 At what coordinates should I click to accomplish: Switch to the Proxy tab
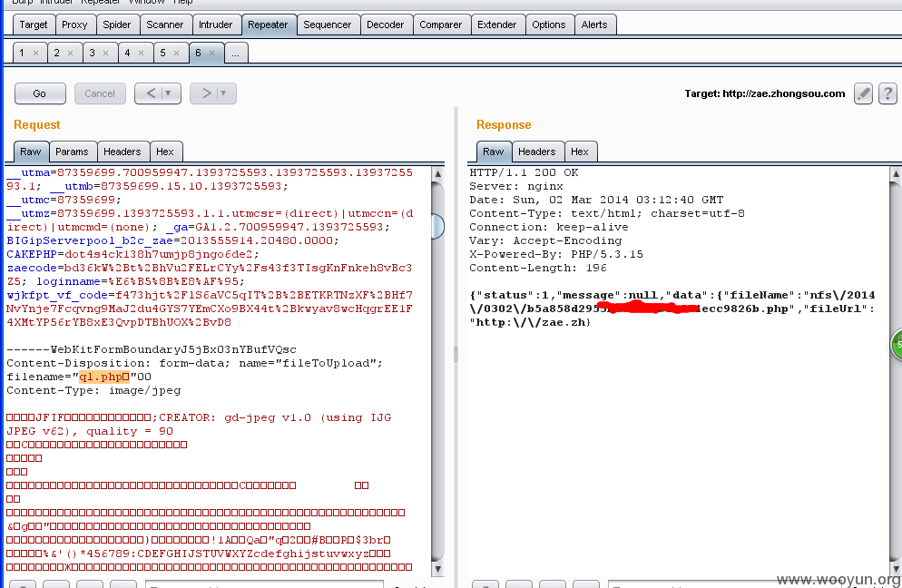click(x=74, y=24)
